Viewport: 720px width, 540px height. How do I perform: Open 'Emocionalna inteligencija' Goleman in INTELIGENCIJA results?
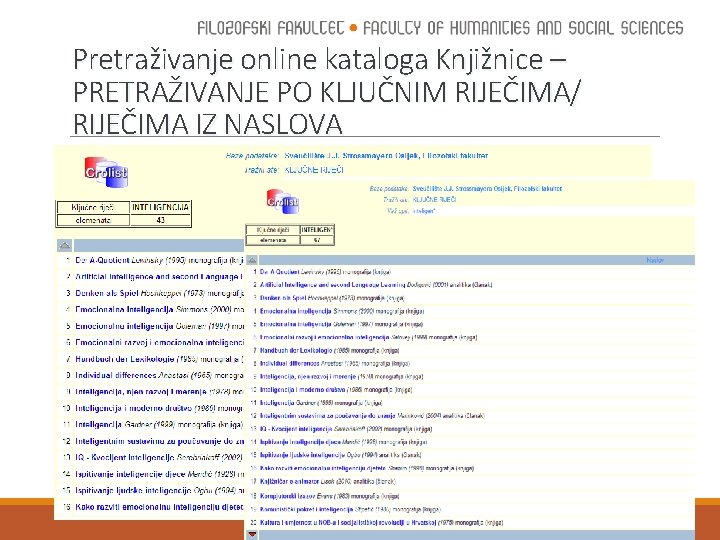[x=124, y=326]
